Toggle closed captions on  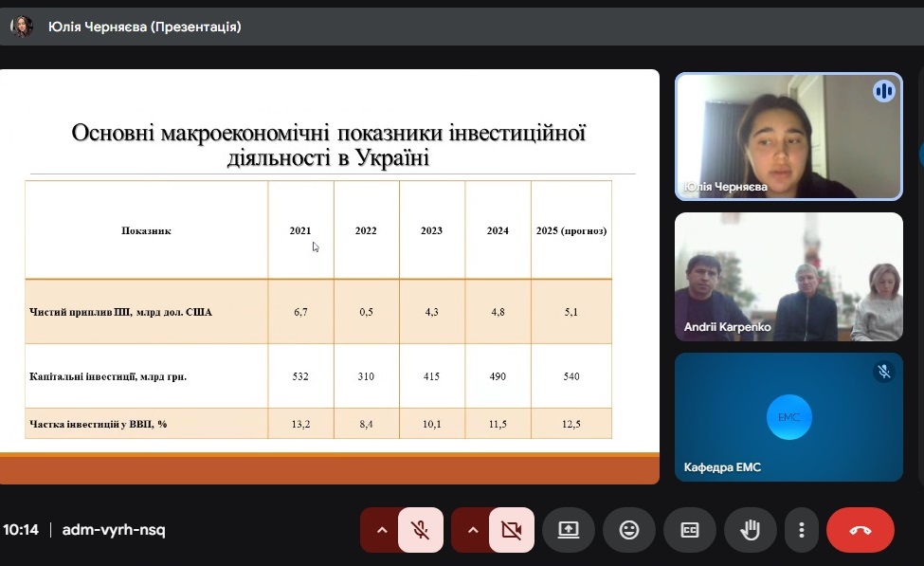click(x=690, y=530)
